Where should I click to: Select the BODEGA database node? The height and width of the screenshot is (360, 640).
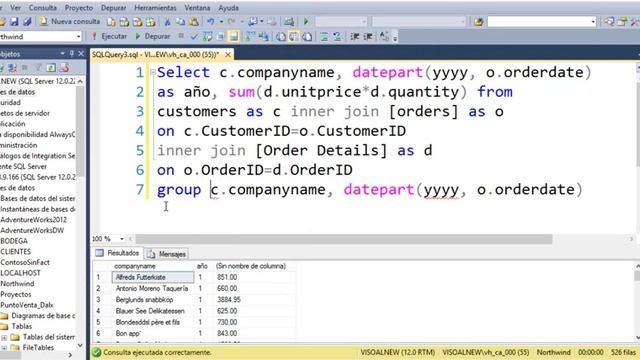pyautogui.click(x=14, y=241)
